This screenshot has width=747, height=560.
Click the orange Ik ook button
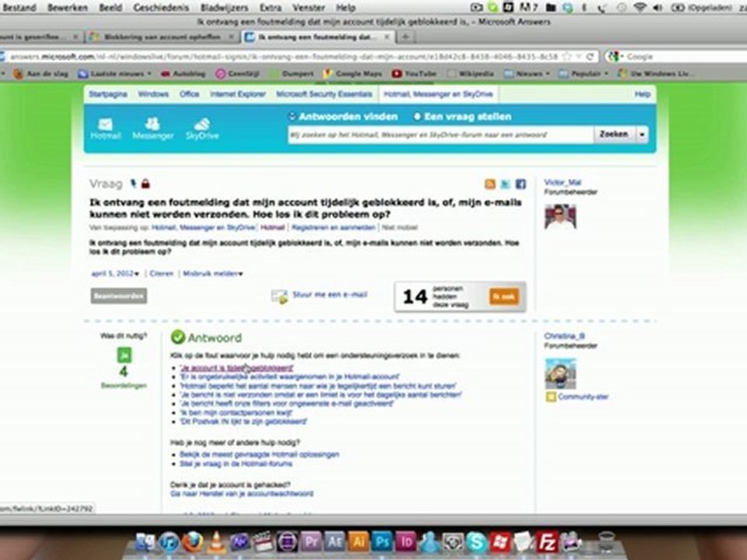[504, 296]
